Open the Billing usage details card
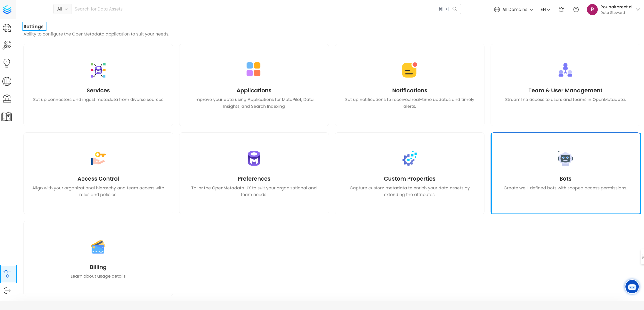The image size is (644, 310). click(98, 258)
